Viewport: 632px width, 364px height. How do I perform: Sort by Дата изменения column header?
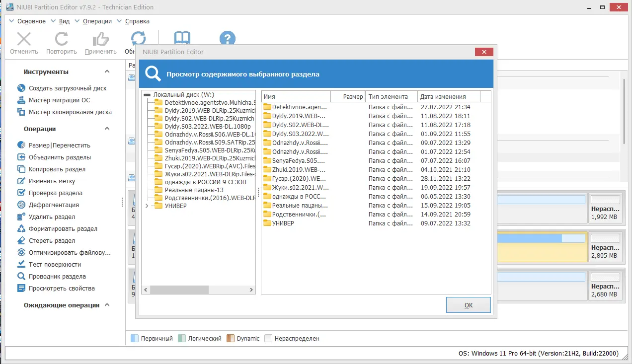coord(449,97)
